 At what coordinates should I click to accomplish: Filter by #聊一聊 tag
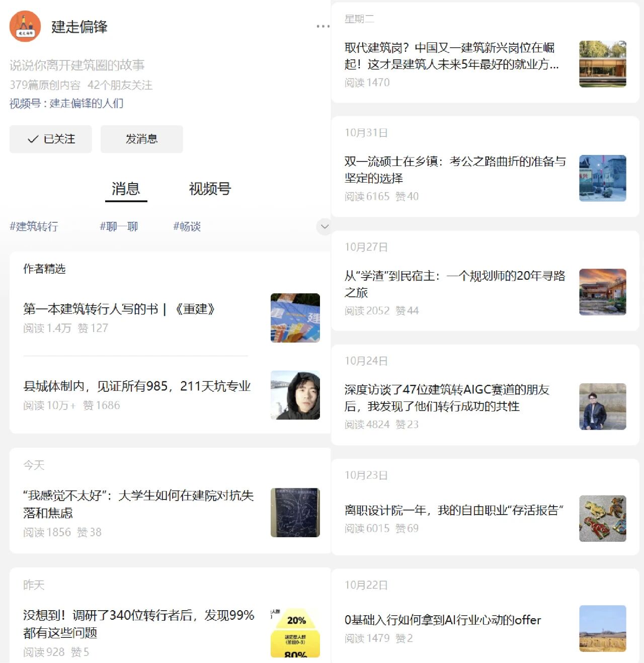pos(119,226)
